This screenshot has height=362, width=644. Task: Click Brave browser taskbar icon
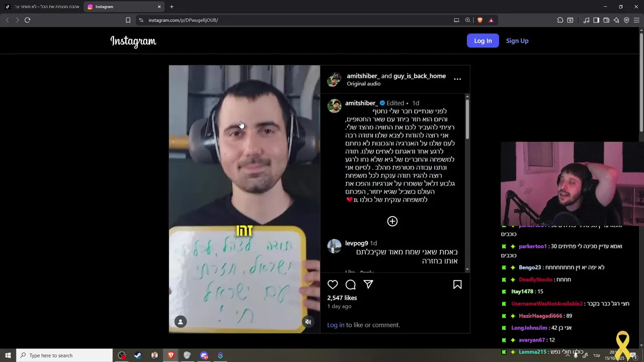pyautogui.click(x=171, y=355)
